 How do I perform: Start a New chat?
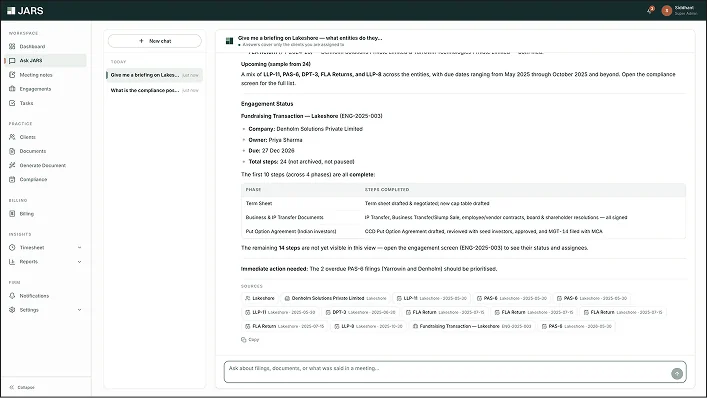[155, 41]
